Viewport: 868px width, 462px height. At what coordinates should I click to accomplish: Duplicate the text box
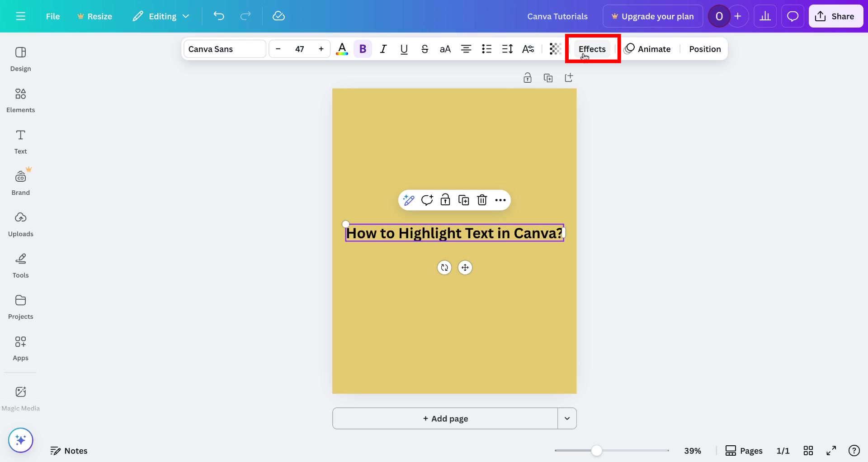tap(464, 200)
